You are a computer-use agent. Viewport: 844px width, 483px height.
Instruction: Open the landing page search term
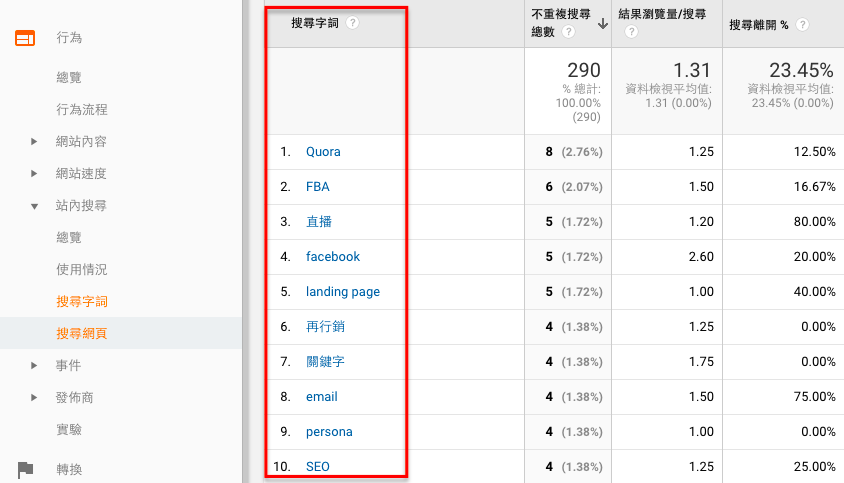[x=342, y=292]
